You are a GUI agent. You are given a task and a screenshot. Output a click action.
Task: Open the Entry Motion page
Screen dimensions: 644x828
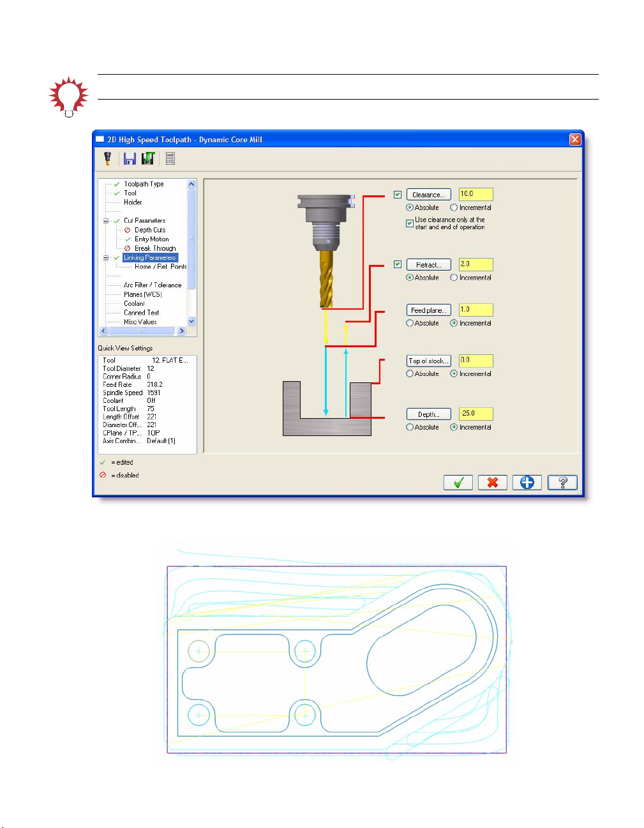(x=151, y=239)
